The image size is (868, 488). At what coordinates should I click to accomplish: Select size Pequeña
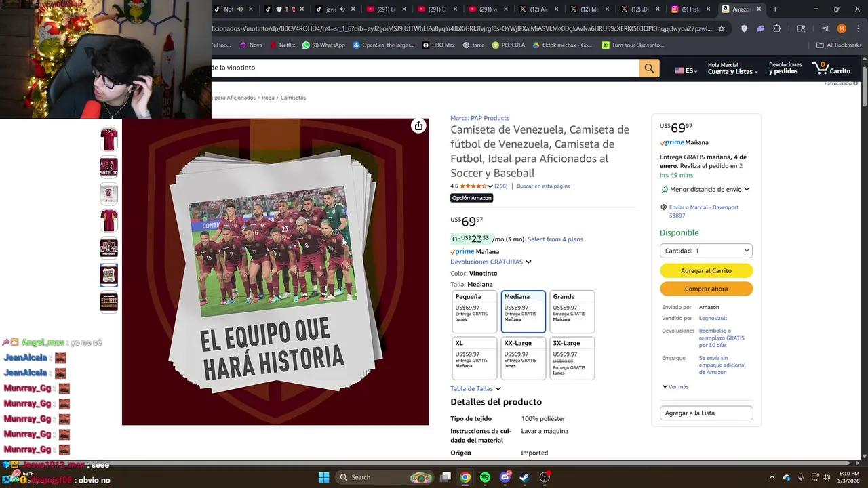click(475, 312)
